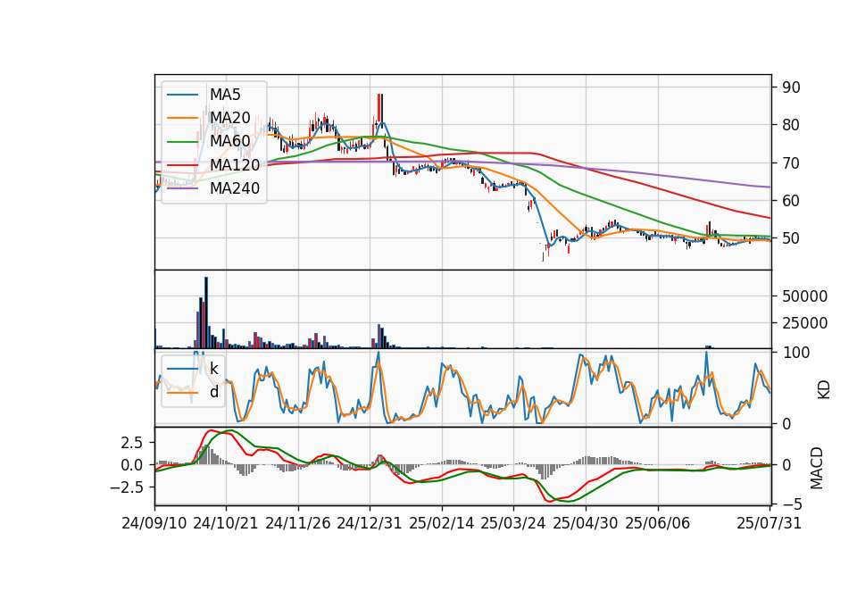Screen dimensions: 857x616
Task: Click the 25/03/24 date label
Action: (513, 523)
